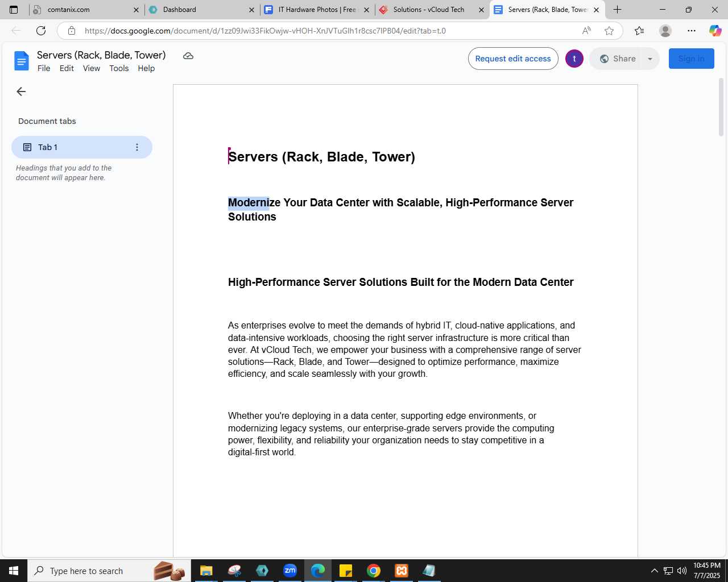Open Windows Start menu
This screenshot has width=728, height=582.
[x=14, y=571]
